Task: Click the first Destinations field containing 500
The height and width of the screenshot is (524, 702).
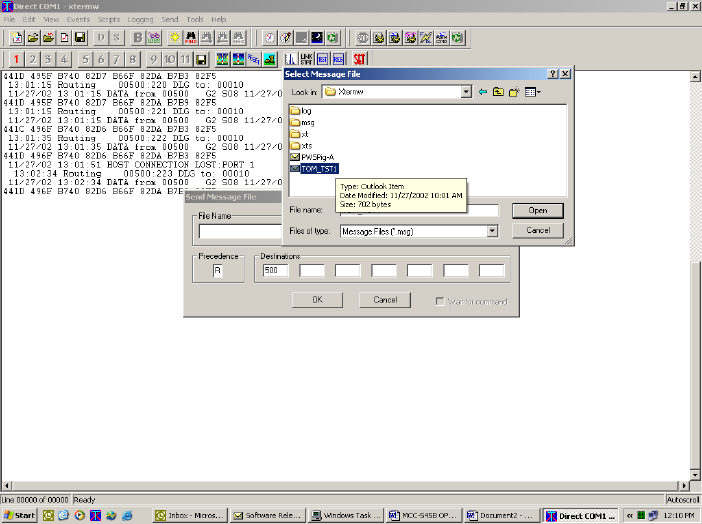Action: [275, 271]
